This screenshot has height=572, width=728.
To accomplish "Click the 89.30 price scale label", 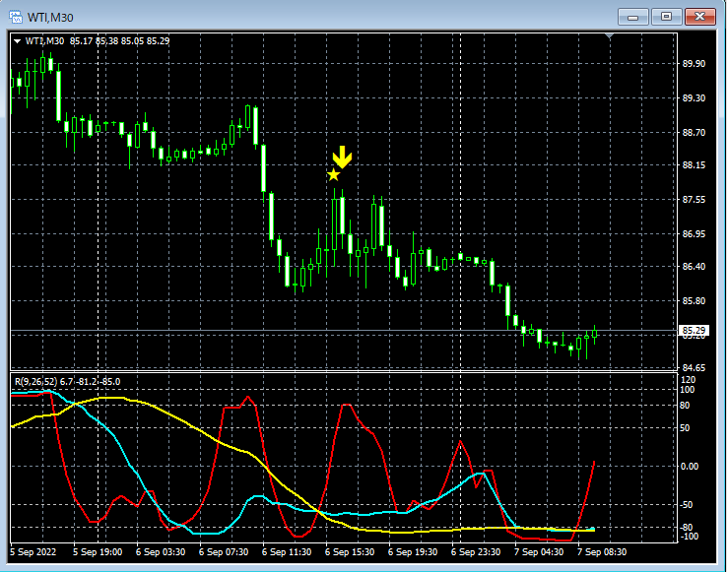I will [694, 97].
